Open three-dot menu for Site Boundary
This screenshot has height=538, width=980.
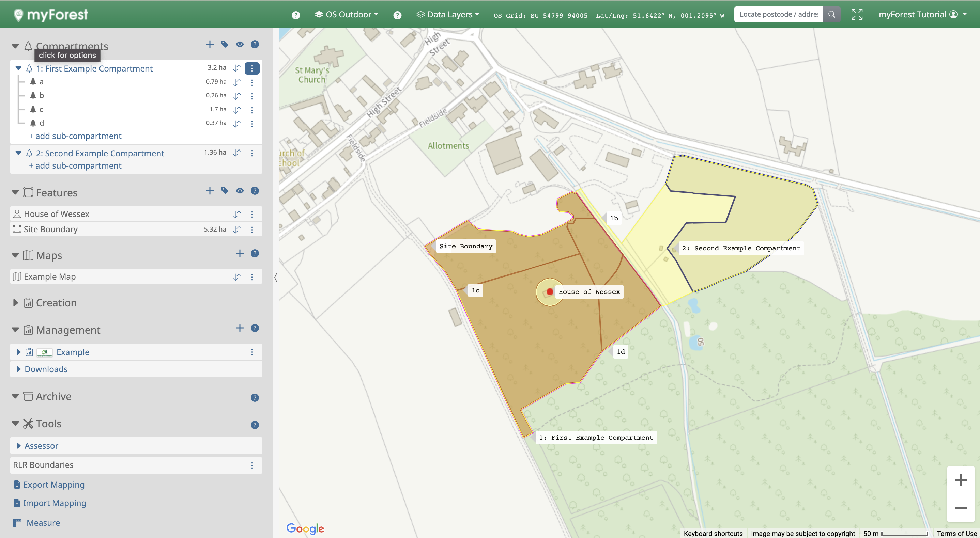pyautogui.click(x=252, y=230)
